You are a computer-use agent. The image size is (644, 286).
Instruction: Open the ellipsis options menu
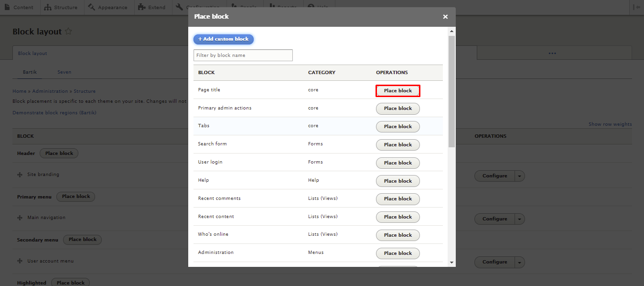pyautogui.click(x=552, y=53)
